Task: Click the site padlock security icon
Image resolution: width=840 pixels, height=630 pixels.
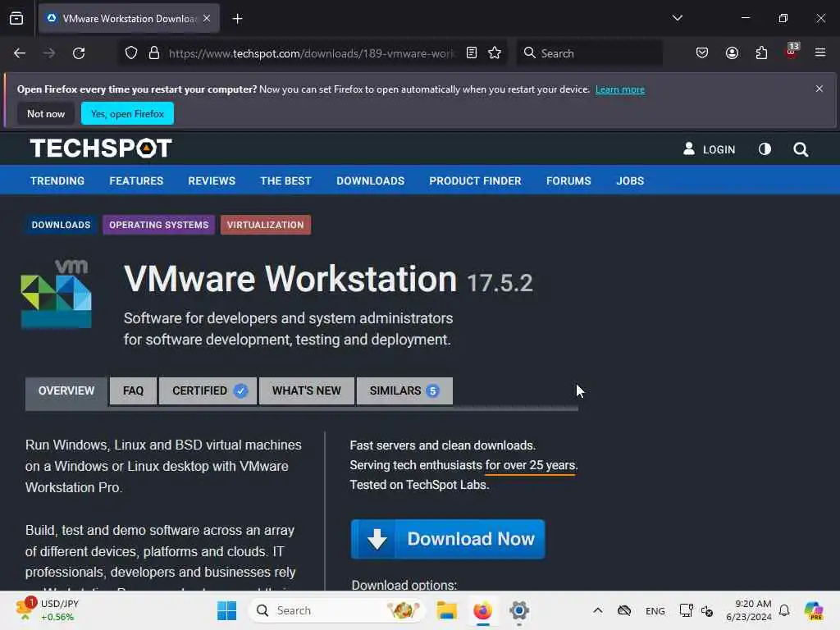Action: pyautogui.click(x=154, y=53)
